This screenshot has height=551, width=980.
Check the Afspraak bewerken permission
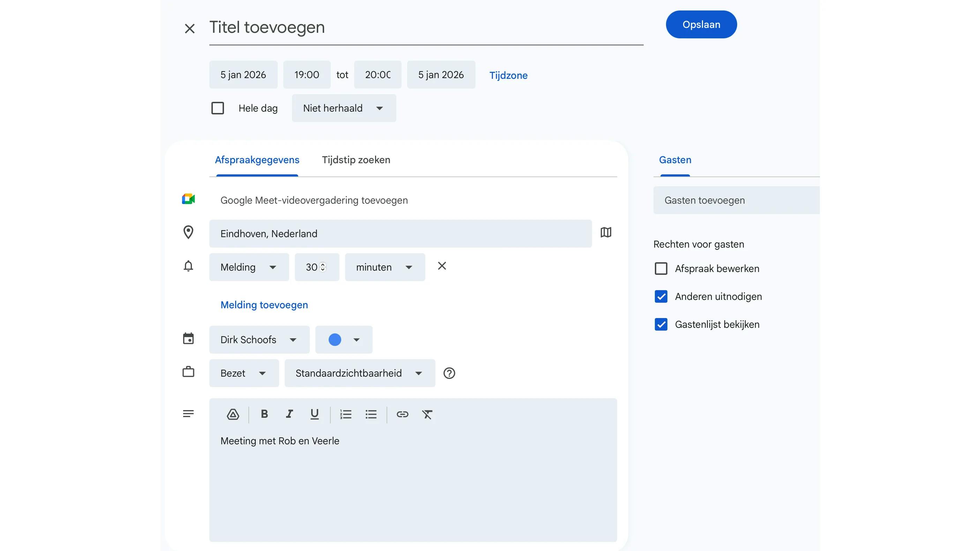point(661,269)
